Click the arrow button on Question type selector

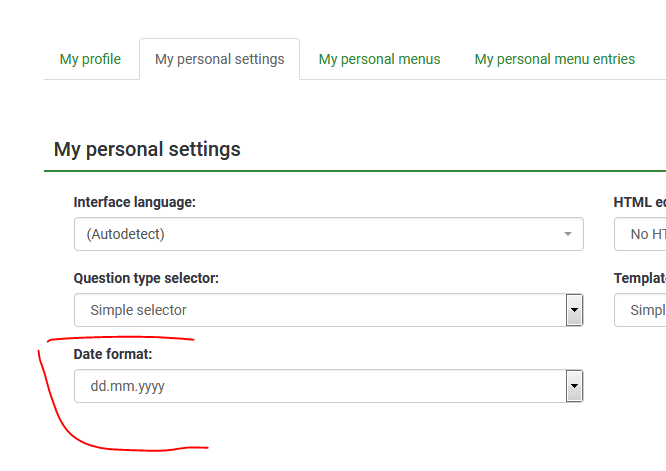pyautogui.click(x=574, y=310)
